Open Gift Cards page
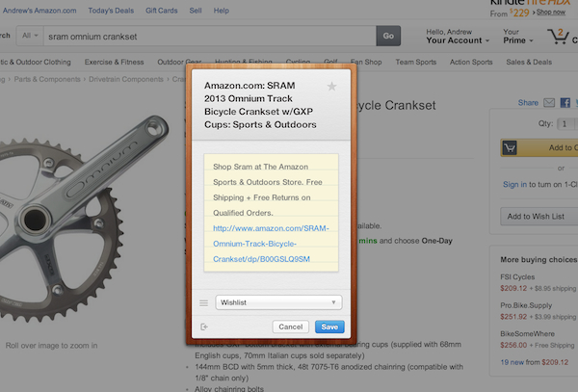The width and height of the screenshot is (578, 392). click(x=162, y=11)
